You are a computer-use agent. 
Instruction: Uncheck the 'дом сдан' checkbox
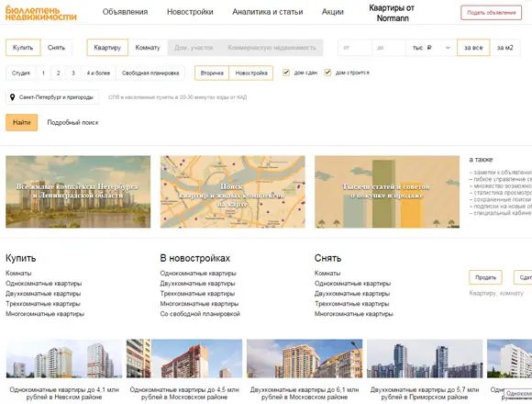click(286, 73)
